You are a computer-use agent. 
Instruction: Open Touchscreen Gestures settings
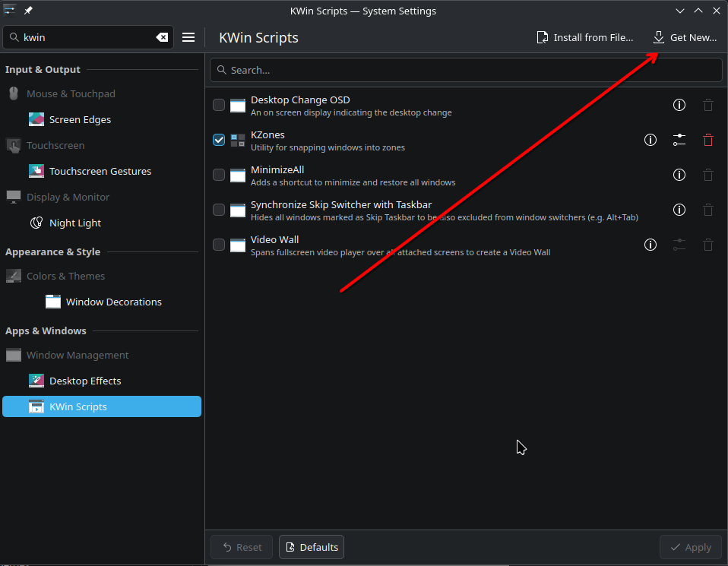[x=102, y=171]
